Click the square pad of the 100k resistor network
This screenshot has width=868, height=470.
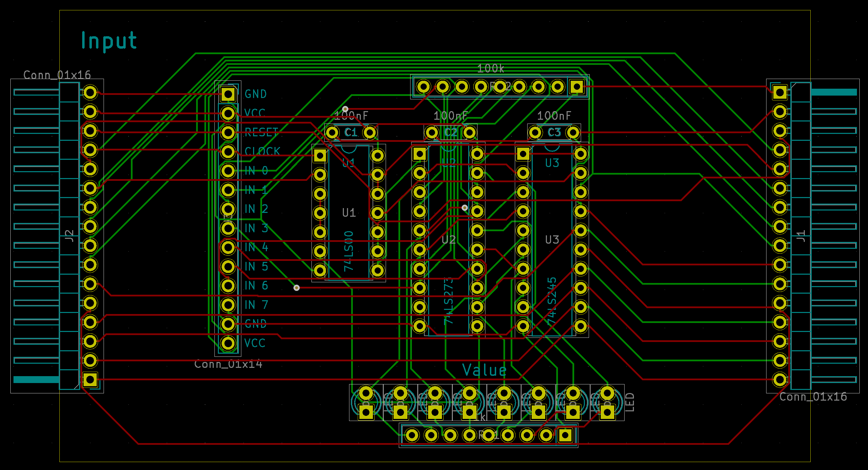point(577,87)
